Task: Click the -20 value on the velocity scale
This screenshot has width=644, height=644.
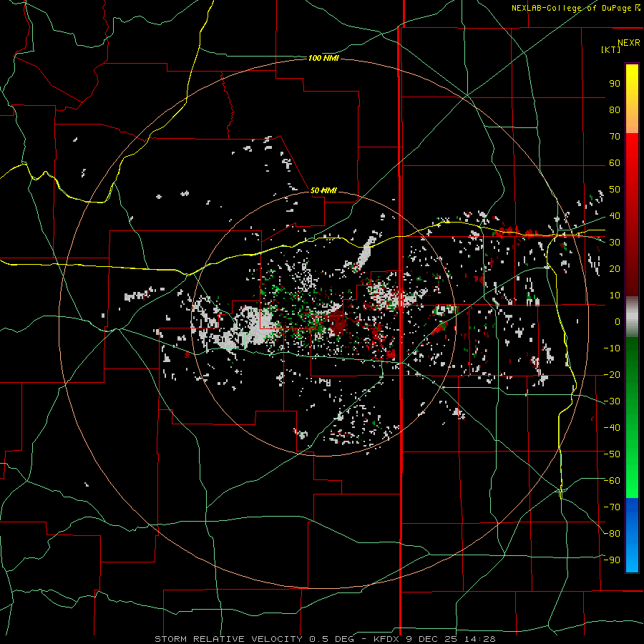Action: click(x=612, y=374)
